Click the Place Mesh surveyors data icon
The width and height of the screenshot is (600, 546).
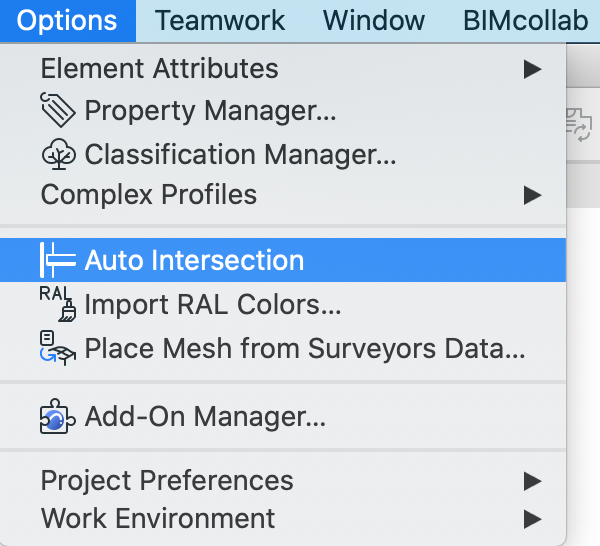(x=58, y=348)
